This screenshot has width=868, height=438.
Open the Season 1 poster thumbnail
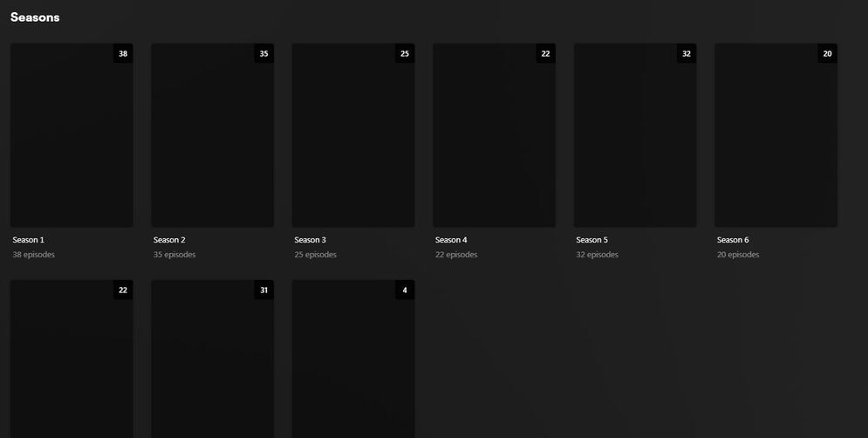tap(72, 135)
